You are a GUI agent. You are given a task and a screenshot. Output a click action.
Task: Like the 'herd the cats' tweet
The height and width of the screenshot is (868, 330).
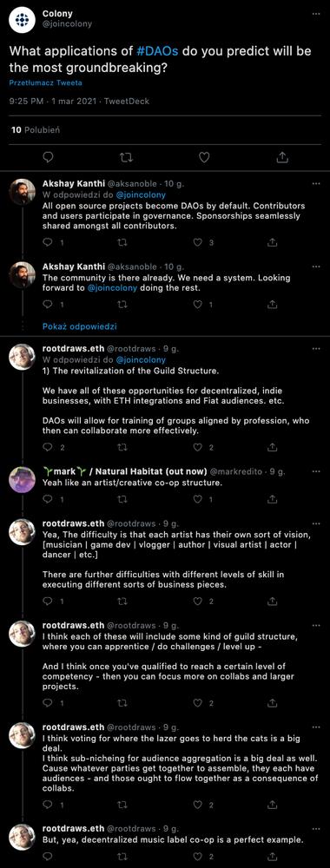coord(198,805)
